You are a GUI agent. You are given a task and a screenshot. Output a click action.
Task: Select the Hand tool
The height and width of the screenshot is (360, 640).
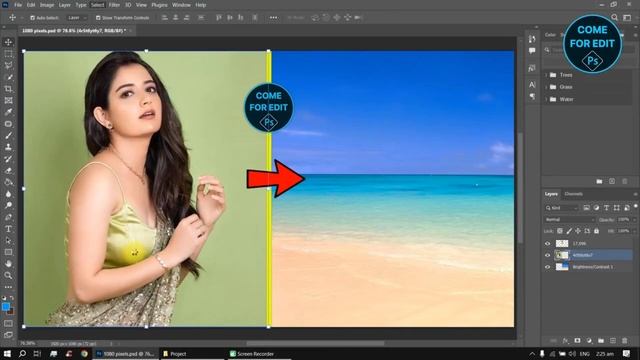click(x=8, y=264)
